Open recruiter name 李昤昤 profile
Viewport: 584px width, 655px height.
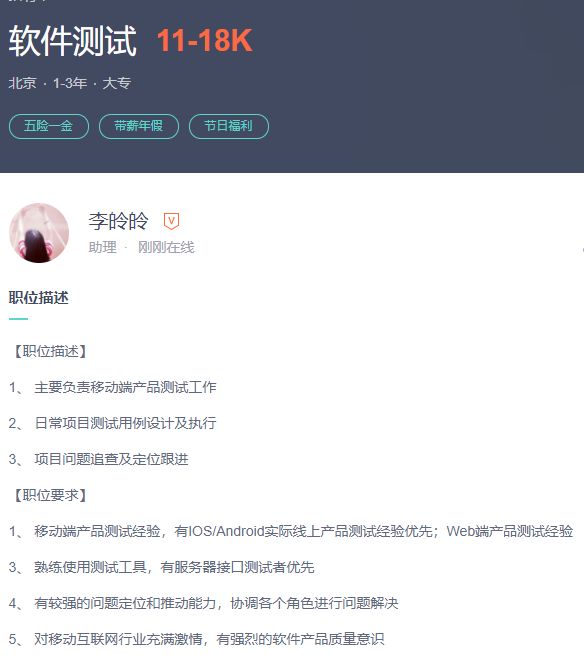[x=119, y=221]
